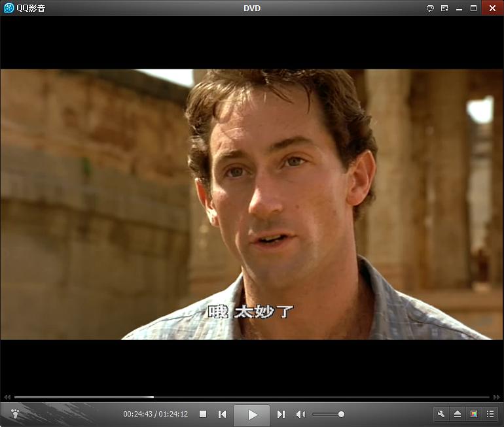Click the rewind arrows left of progress bar
The height and width of the screenshot is (427, 504).
[7, 397]
